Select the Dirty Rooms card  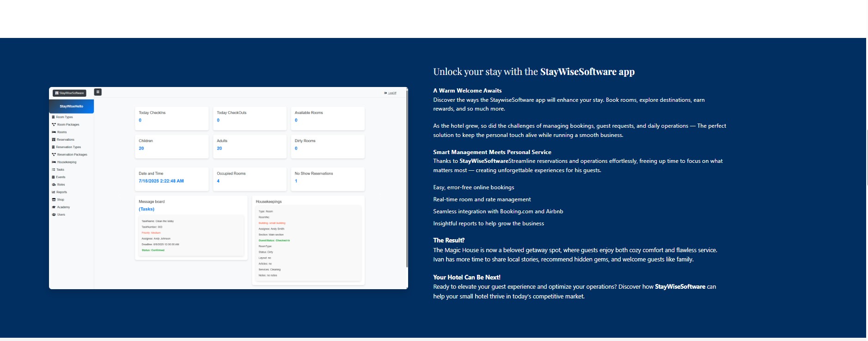point(328,147)
